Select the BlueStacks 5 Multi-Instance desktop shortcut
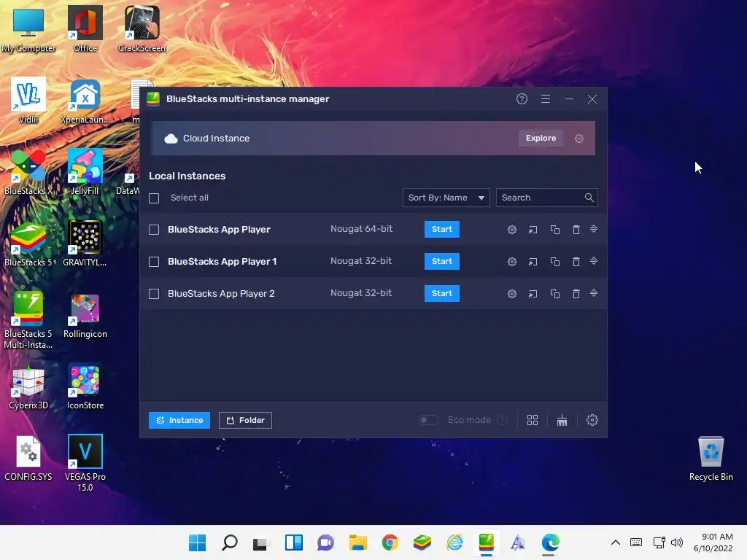Screen dimensions: 747x560 pos(28,319)
